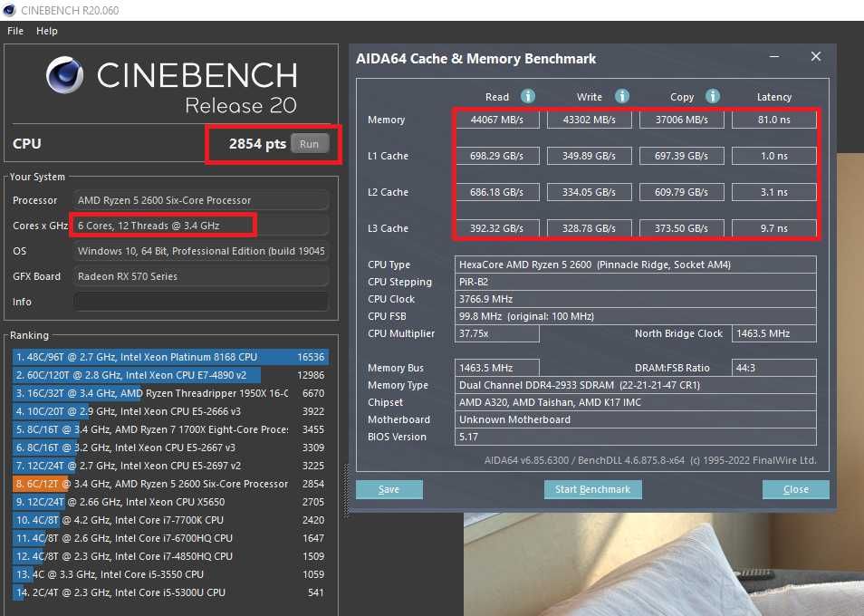Click the CPU Clock value 3766.9 MHz
The height and width of the screenshot is (616, 864).
pyautogui.click(x=636, y=299)
